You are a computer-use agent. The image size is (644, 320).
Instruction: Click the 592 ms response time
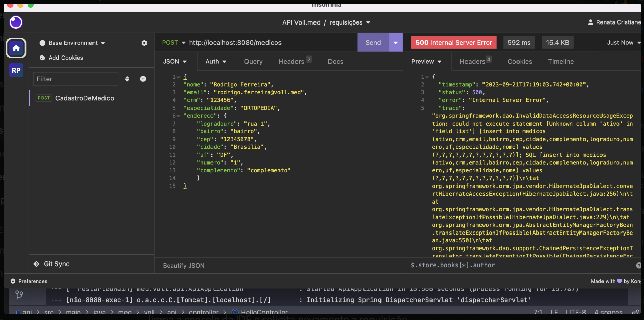519,43
